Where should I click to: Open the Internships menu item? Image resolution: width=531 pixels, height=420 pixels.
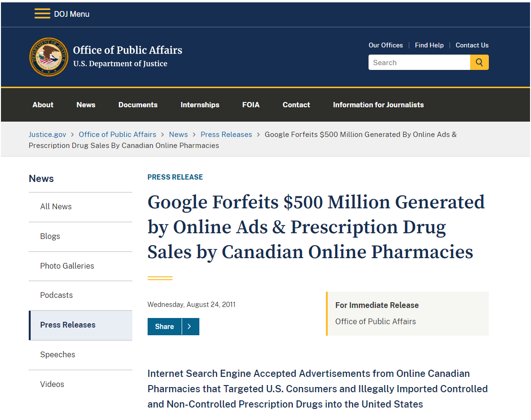[x=200, y=105]
